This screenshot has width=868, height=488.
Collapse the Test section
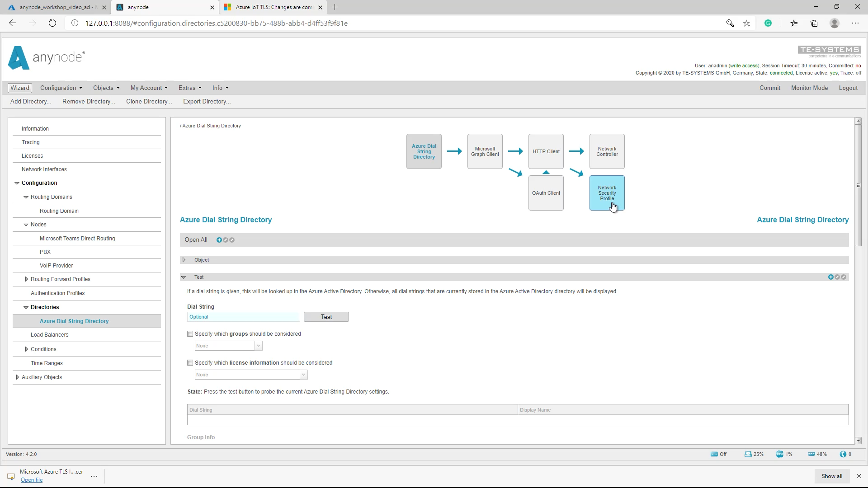(x=184, y=277)
